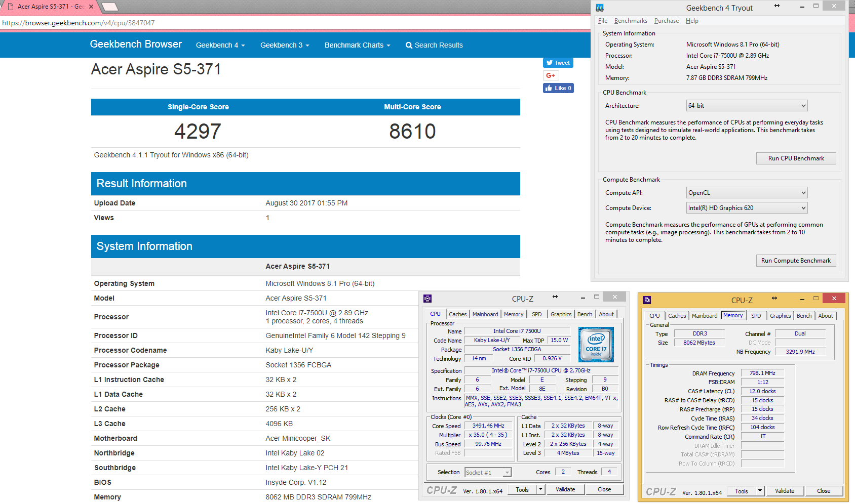
Task: Minimize the Geekbench 4 Tryout window
Action: [802, 7]
